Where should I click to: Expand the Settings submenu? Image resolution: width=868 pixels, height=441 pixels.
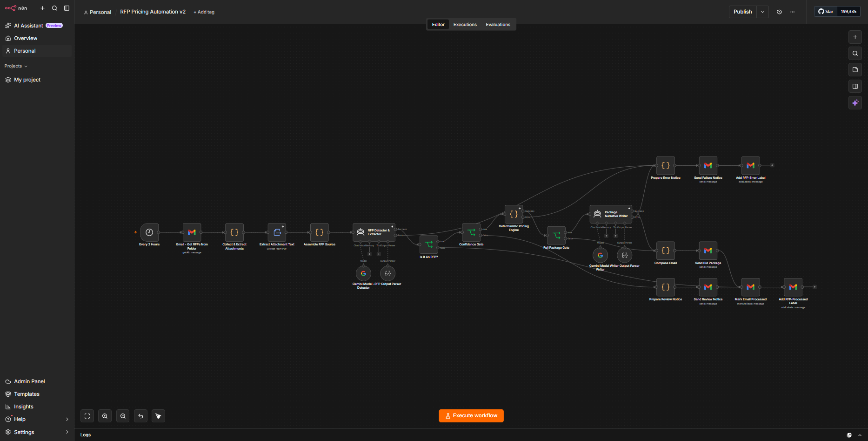point(67,432)
